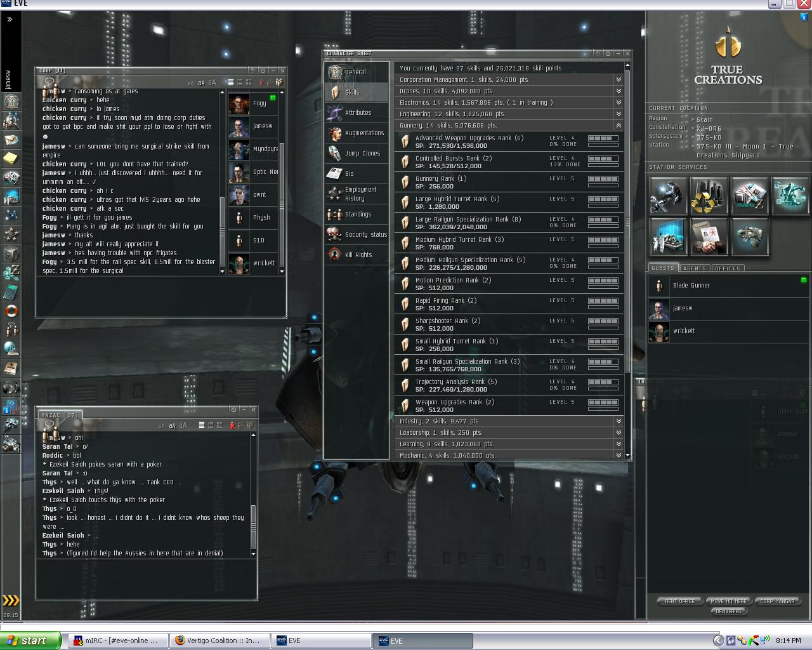Select Fogy in the Corp member list
The height and width of the screenshot is (650, 812).
252,103
